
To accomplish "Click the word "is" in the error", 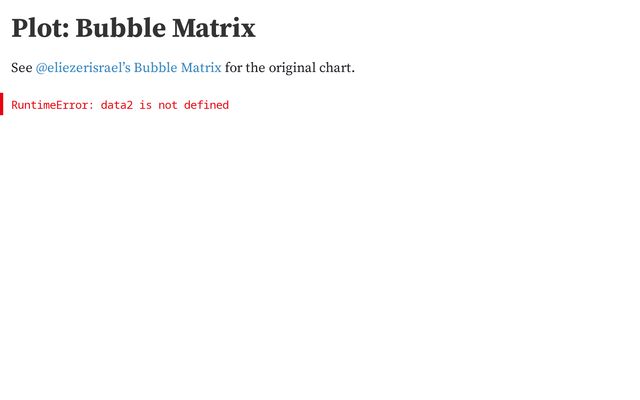I will [145, 105].
